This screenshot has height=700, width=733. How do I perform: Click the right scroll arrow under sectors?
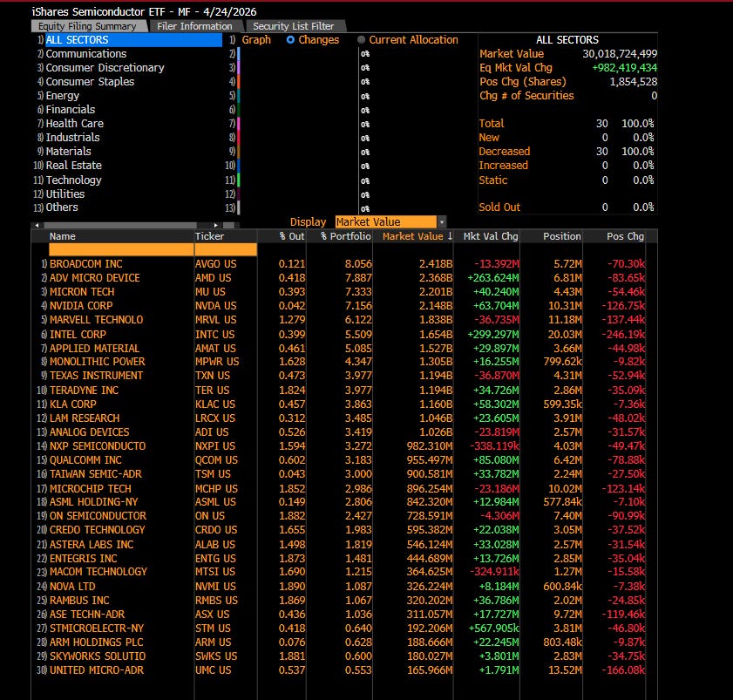(x=215, y=225)
